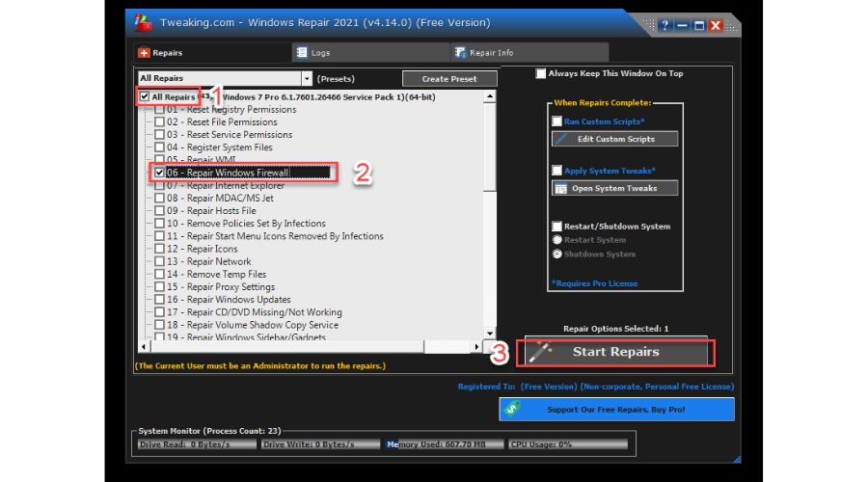
Task: Enable Run Custom Scripts checkbox
Action: pos(556,121)
